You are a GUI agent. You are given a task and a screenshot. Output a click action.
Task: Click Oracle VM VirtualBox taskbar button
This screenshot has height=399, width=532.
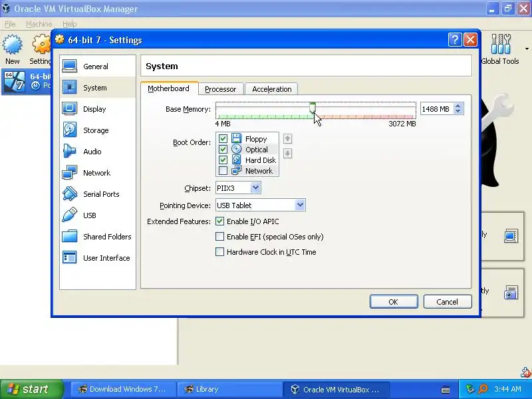point(336,389)
